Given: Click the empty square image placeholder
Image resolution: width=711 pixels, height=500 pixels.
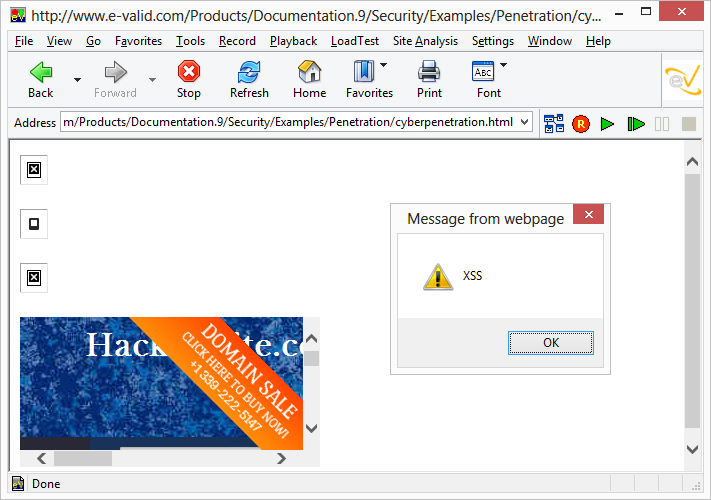Looking at the screenshot, I should pyautogui.click(x=34, y=224).
